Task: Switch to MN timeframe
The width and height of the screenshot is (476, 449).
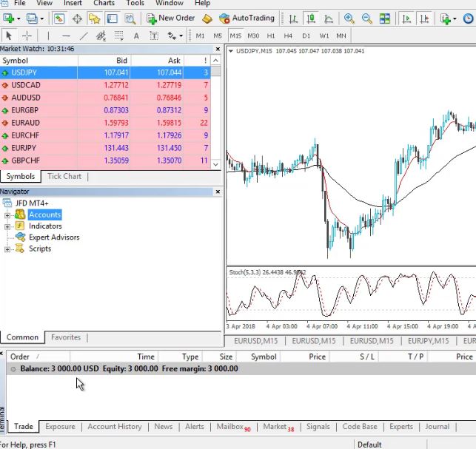Action: (341, 36)
